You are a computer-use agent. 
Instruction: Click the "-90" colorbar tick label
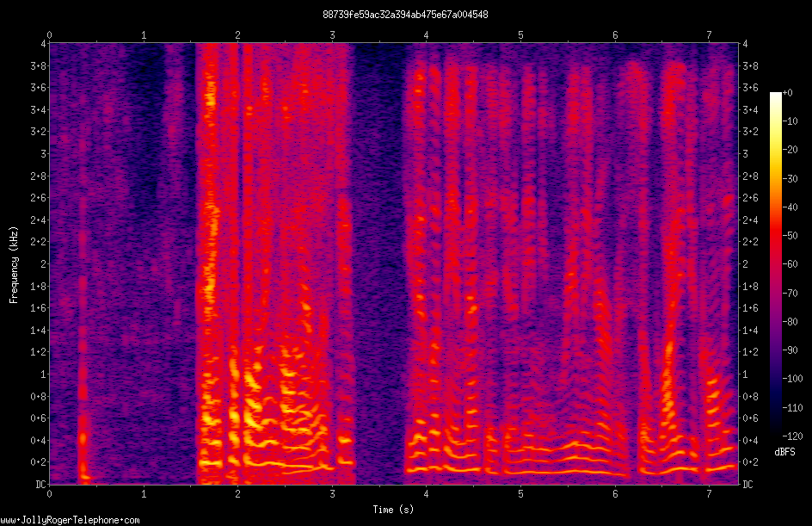click(790, 350)
